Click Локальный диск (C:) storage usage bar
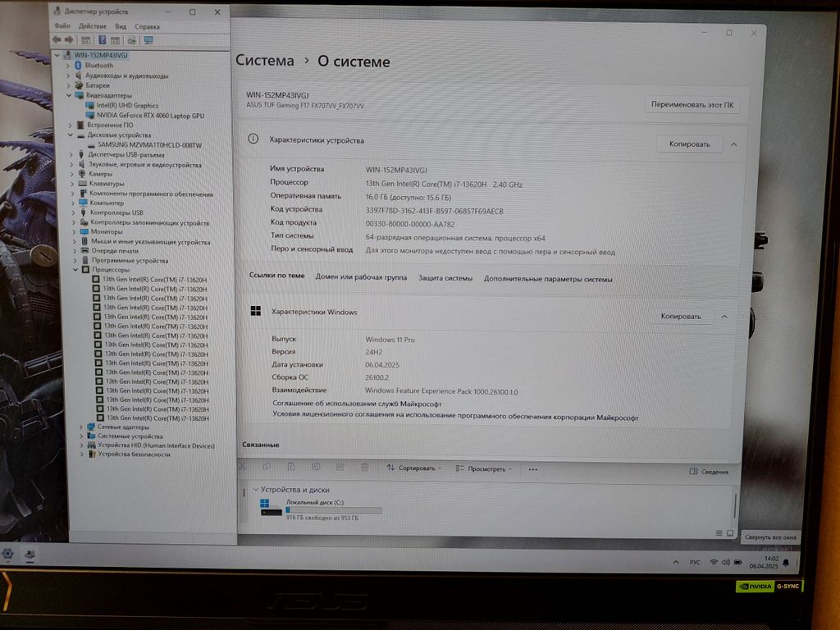This screenshot has width=840, height=630. [333, 510]
